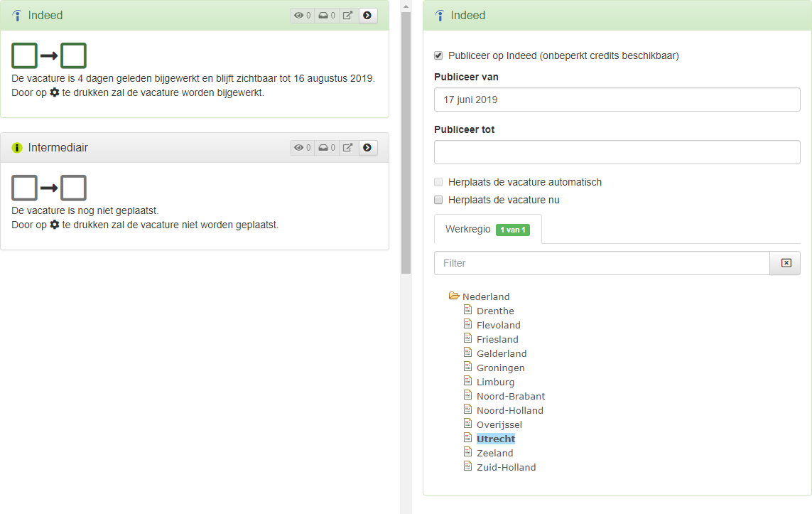Clear the Werkregio filter with the X button
The width and height of the screenshot is (812, 514).
click(x=786, y=263)
